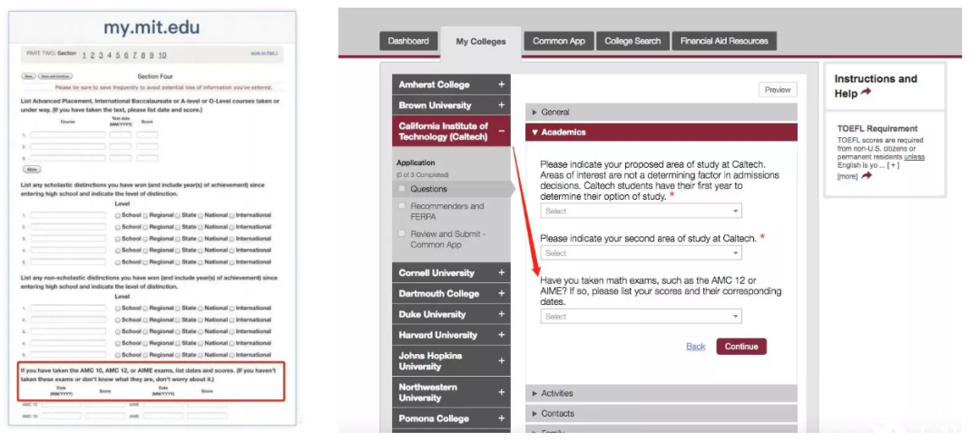
Task: Expand Amherst College with its plus icon
Action: coord(501,84)
